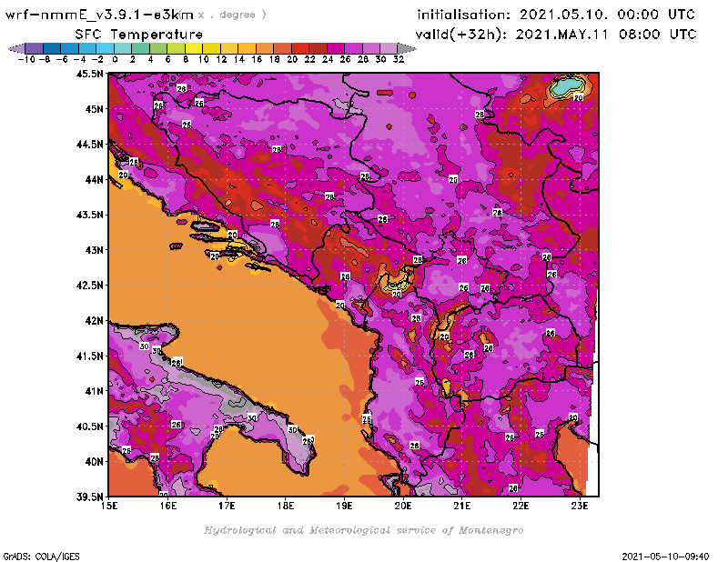Click the legend swatch between 6 and 8
Image resolution: width=728 pixels, height=562 pixels.
click(176, 48)
